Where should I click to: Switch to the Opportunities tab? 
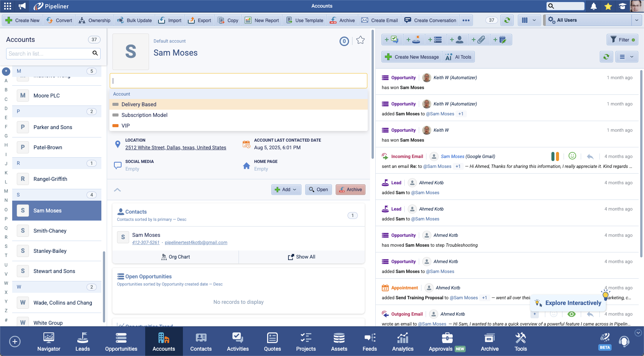pos(121,342)
